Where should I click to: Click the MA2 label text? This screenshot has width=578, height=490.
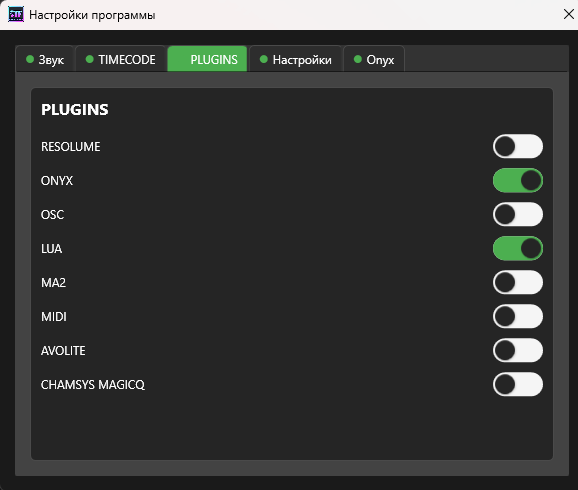pyautogui.click(x=53, y=283)
